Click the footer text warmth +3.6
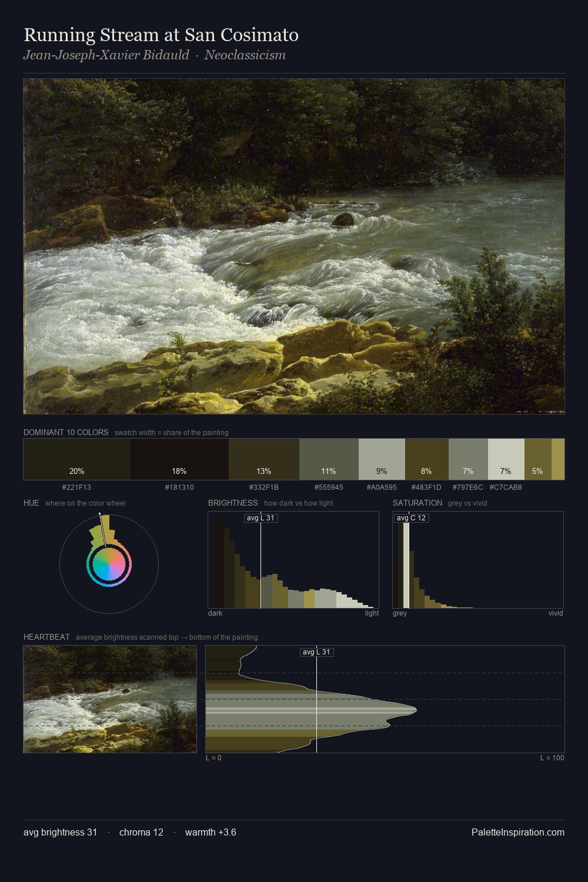The image size is (588, 882). click(211, 833)
